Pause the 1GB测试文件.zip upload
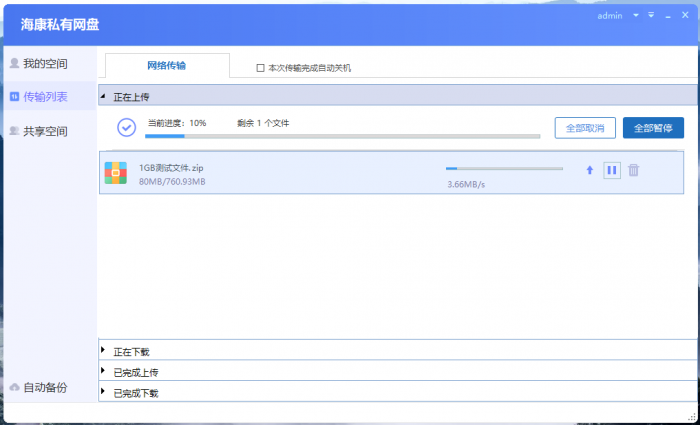The height and width of the screenshot is (425, 700). [x=612, y=170]
